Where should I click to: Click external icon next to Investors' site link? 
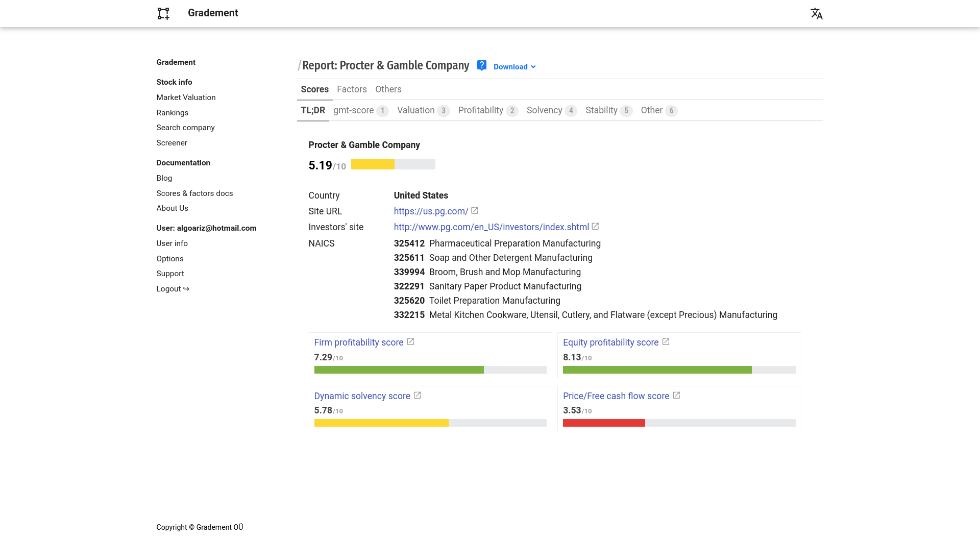(595, 227)
